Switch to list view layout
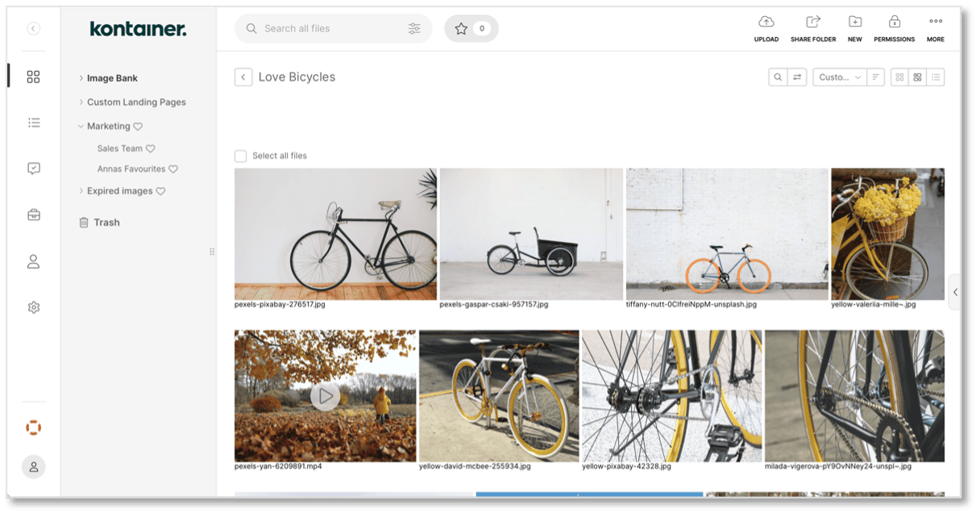980x517 pixels. coord(935,77)
